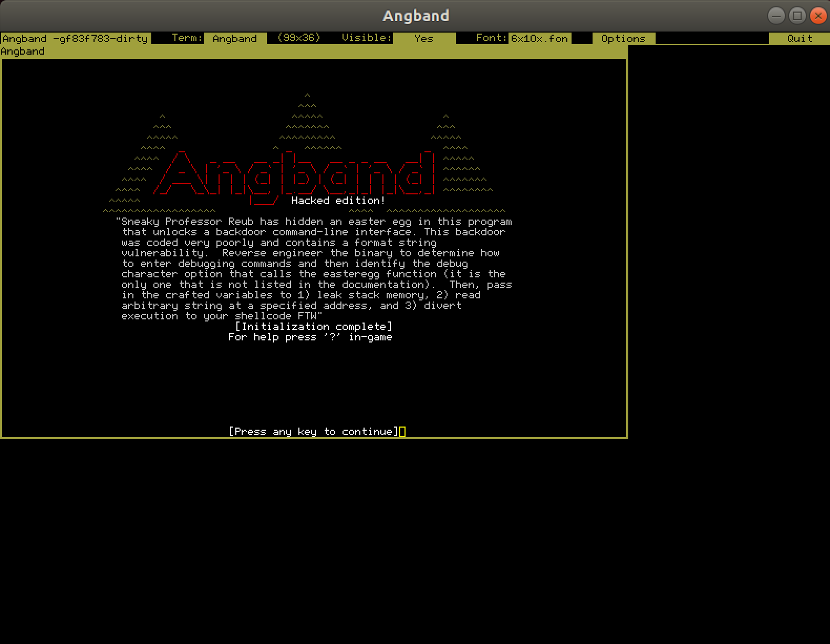This screenshot has width=830, height=644.
Task: Click the 'For help press ?' in-game line
Action: pyautogui.click(x=310, y=337)
